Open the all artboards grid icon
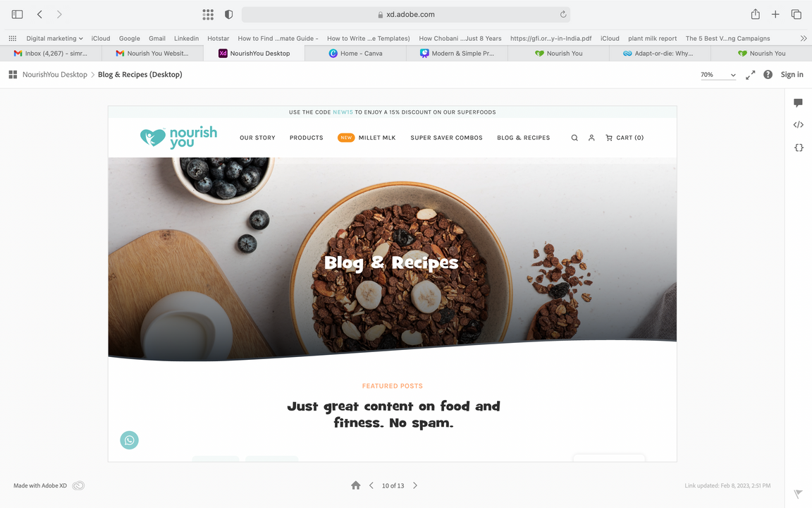 coord(13,75)
